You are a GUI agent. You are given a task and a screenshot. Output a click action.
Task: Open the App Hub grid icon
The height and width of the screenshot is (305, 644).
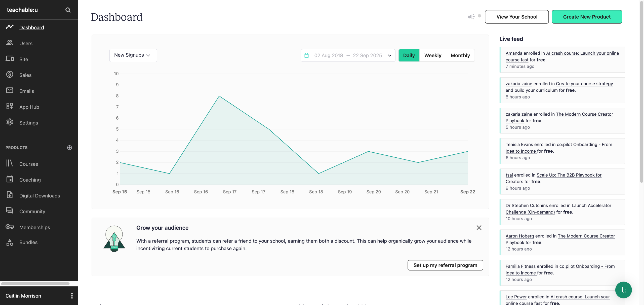coord(10,107)
